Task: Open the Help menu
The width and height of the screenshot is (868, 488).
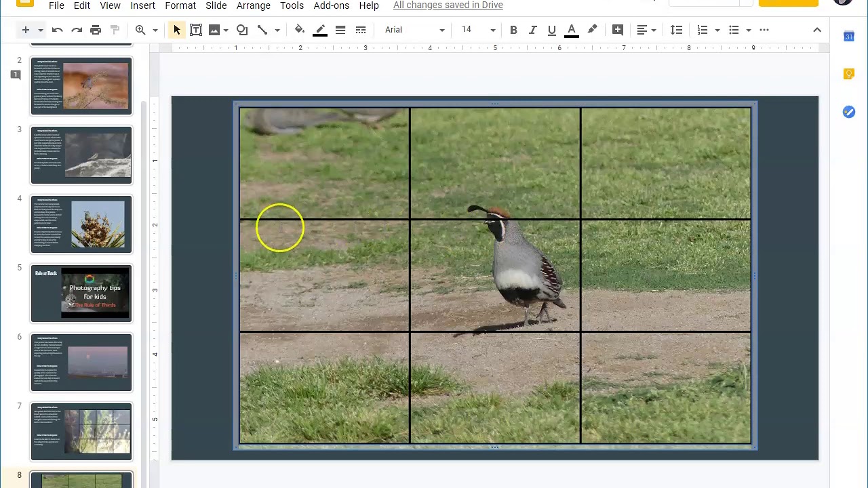Action: 369,5
